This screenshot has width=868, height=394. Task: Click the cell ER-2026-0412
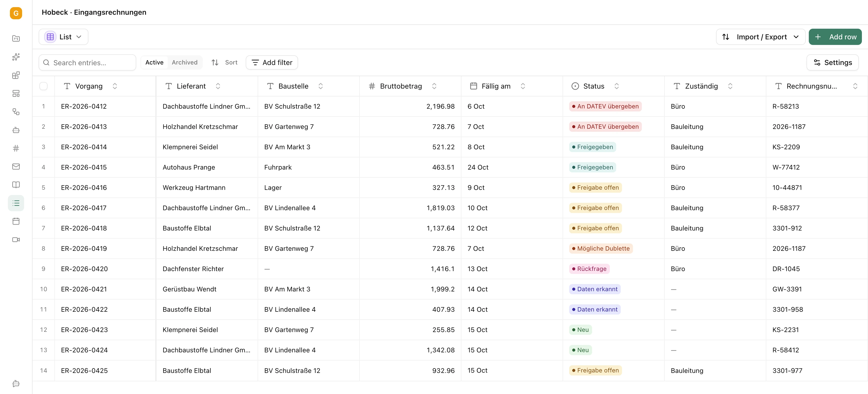pos(105,106)
